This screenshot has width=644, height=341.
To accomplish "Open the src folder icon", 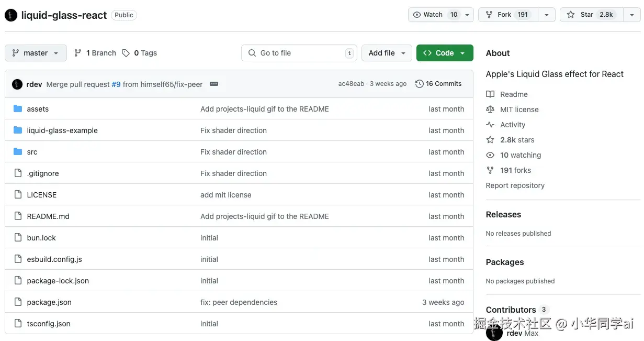I will click(18, 152).
